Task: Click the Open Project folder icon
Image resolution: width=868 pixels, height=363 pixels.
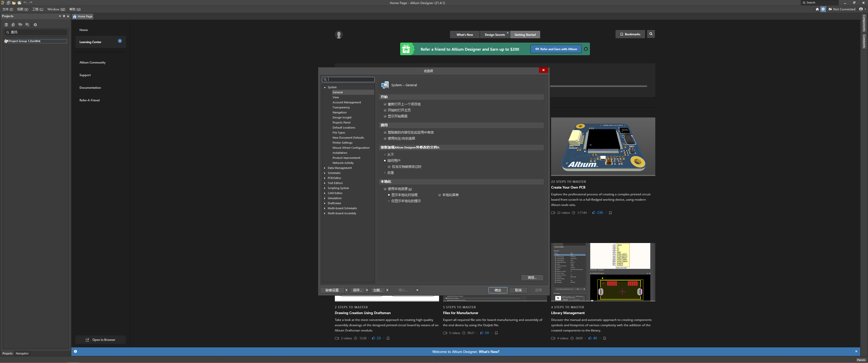Action: coord(19,3)
